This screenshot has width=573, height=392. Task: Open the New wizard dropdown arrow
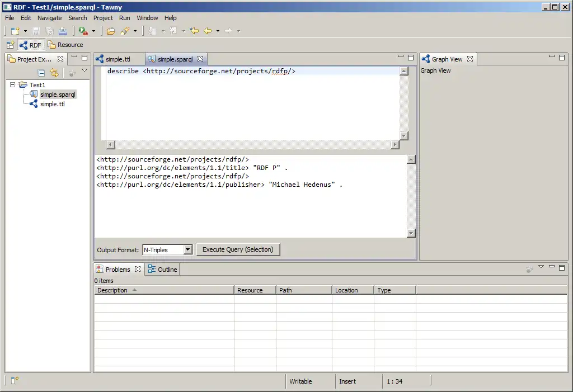(25, 31)
